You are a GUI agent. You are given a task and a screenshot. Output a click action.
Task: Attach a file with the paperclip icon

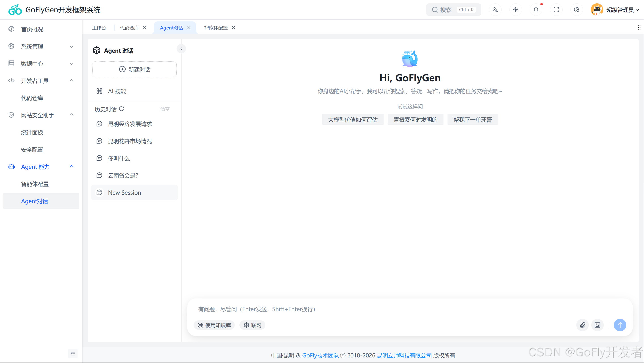pyautogui.click(x=583, y=325)
